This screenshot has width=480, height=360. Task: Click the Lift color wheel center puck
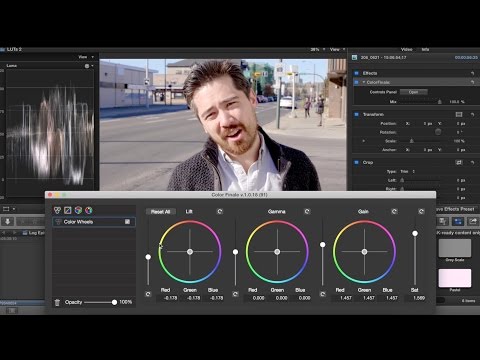[190, 252]
